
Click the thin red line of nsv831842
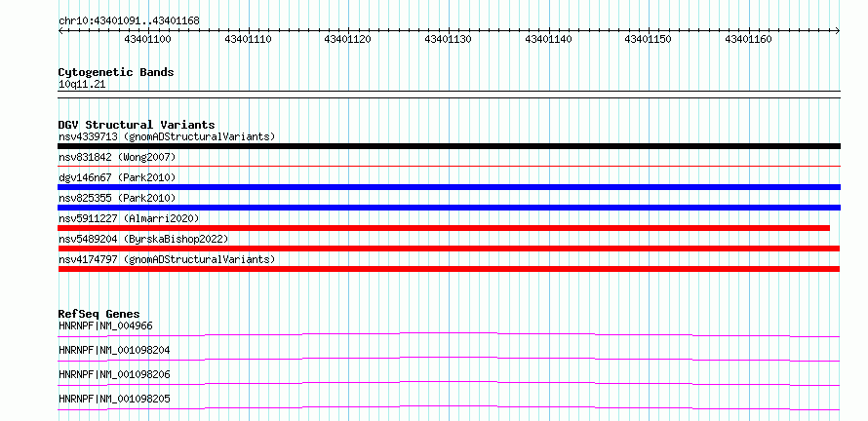click(449, 166)
